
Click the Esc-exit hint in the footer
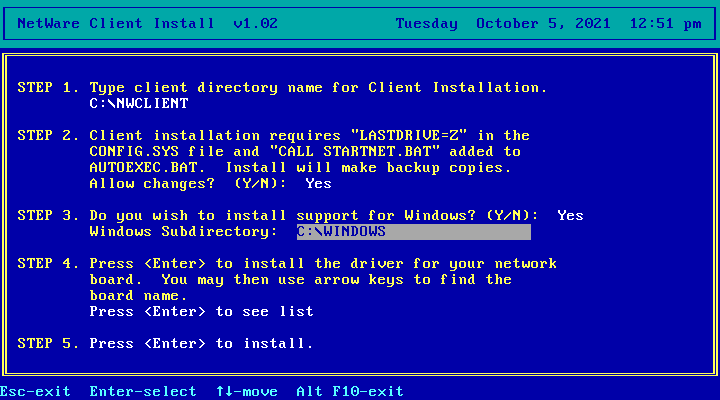coord(35,392)
